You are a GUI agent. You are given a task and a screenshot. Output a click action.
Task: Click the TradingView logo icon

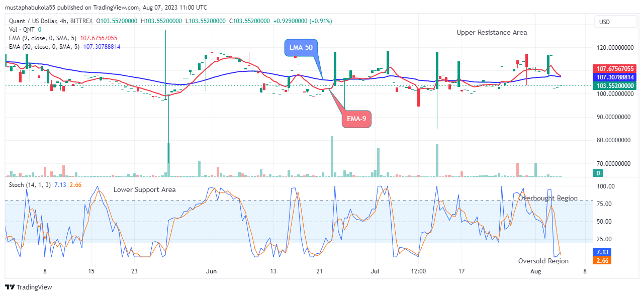tap(10, 287)
